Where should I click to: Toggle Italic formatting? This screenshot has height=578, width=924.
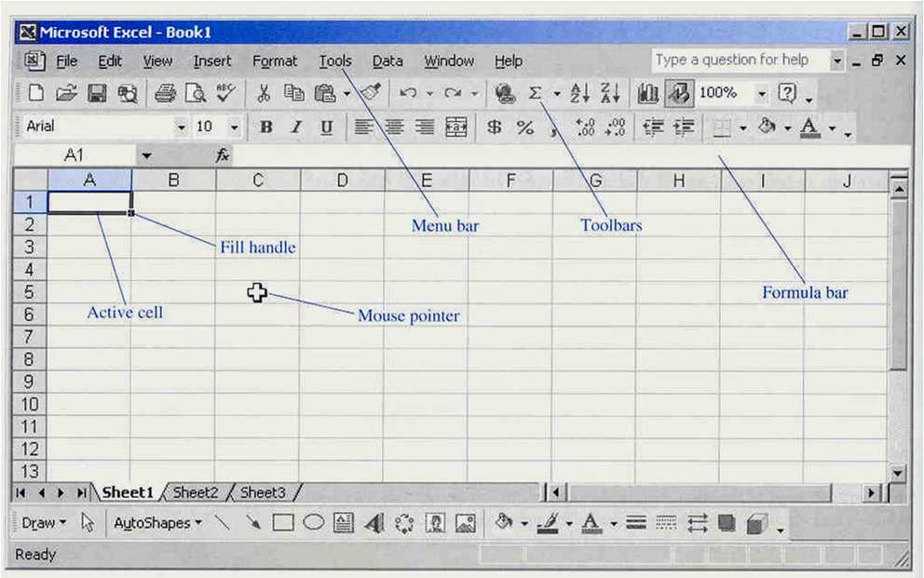pyautogui.click(x=296, y=127)
